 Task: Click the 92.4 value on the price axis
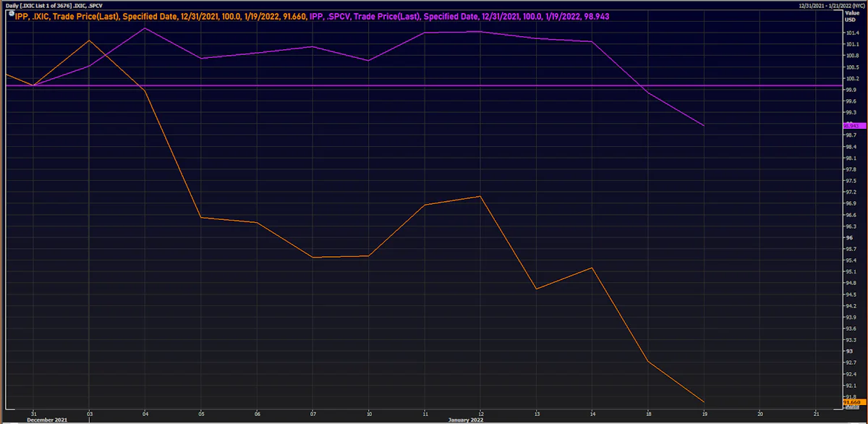[851, 373]
